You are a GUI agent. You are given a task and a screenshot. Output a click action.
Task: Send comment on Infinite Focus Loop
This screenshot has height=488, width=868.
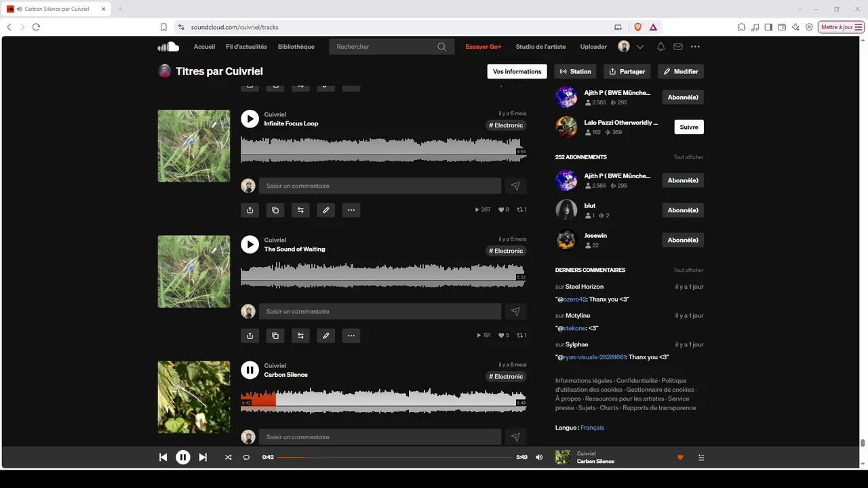click(x=515, y=186)
